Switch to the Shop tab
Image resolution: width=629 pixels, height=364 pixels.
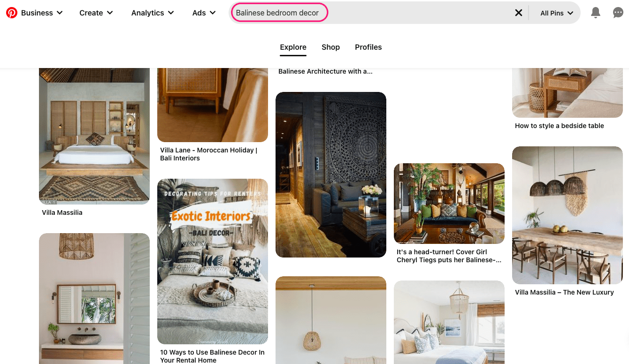(x=330, y=47)
